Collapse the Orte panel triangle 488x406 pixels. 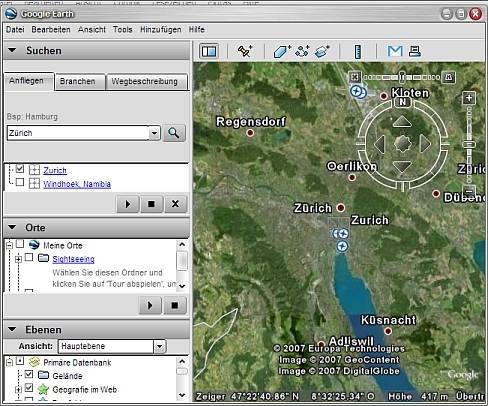(12, 227)
